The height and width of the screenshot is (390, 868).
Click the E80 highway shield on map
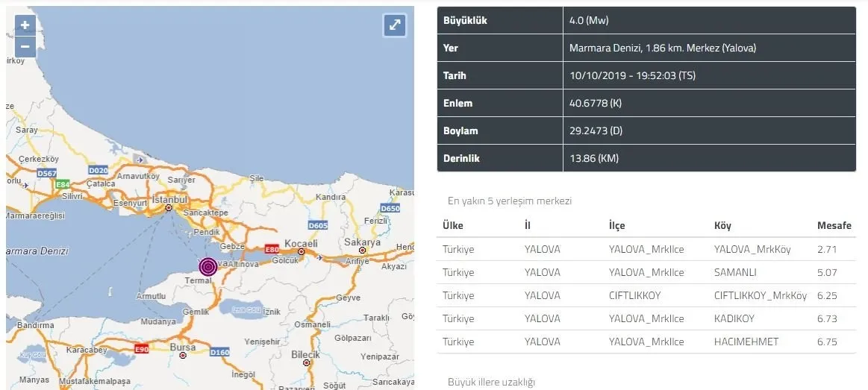tap(272, 251)
